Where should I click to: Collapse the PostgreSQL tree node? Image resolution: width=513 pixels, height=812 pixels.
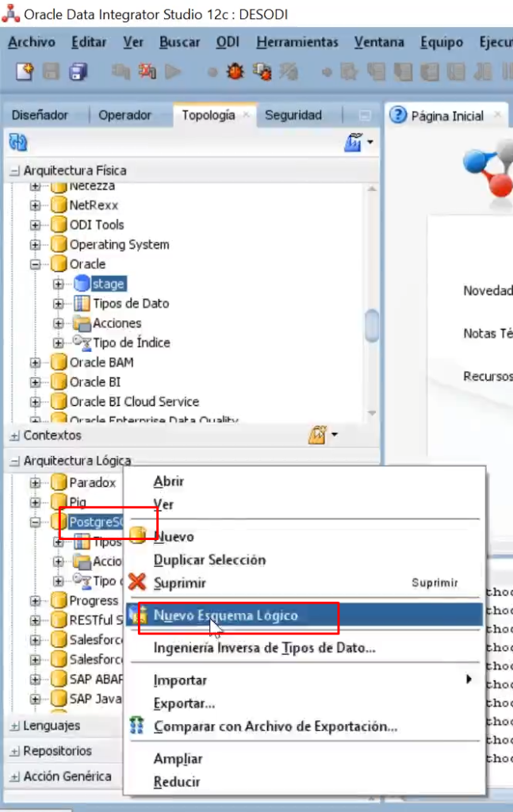pos(35,522)
